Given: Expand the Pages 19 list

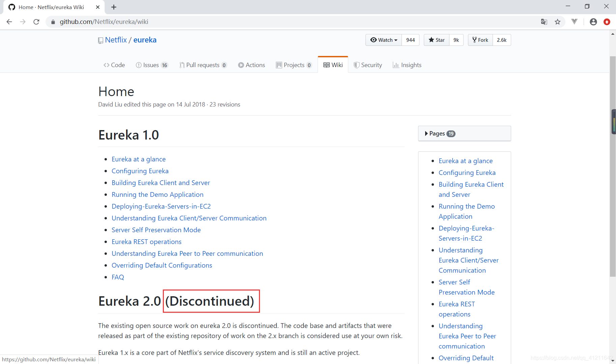Looking at the screenshot, I should 465,133.
